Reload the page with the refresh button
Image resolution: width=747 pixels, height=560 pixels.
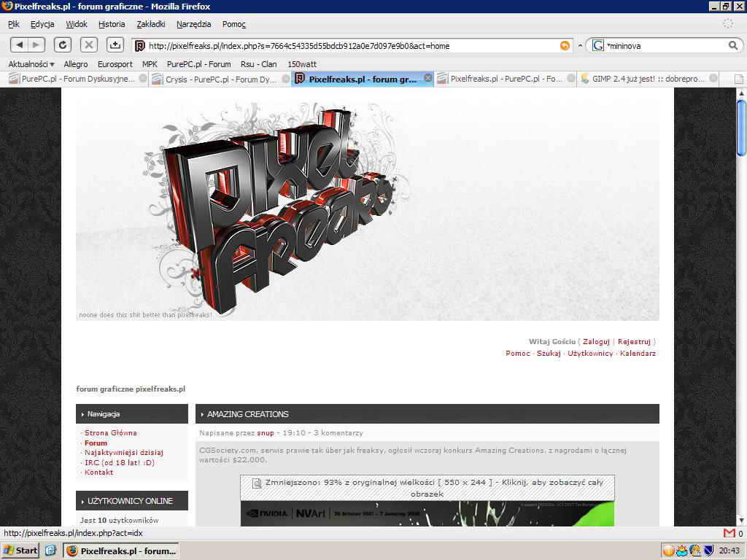click(63, 45)
